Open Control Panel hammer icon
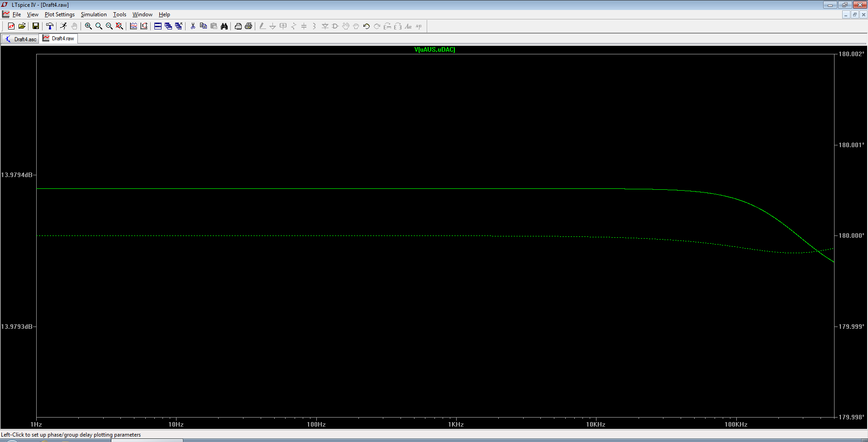The width and height of the screenshot is (868, 442). 50,26
